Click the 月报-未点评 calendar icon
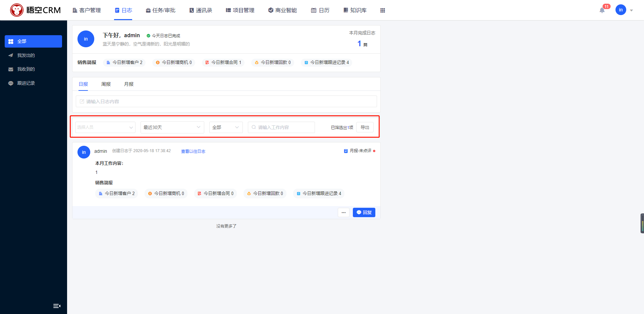This screenshot has height=314, width=644. point(346,151)
